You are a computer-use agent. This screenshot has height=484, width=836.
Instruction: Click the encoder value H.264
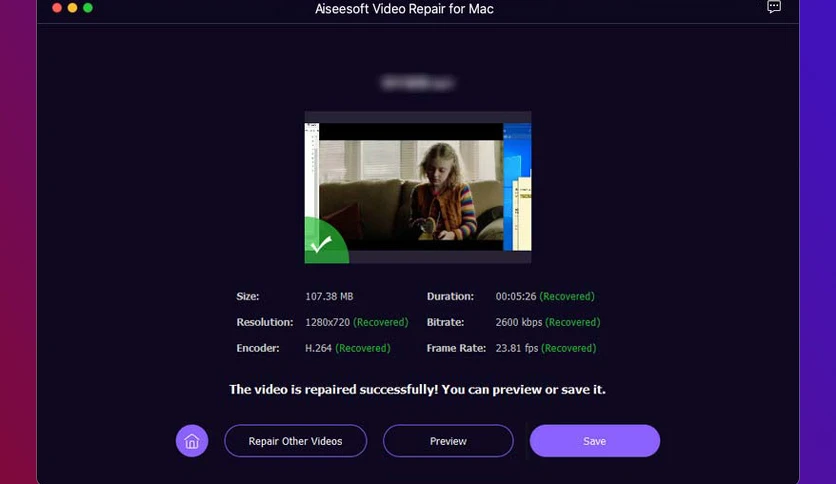(x=318, y=348)
